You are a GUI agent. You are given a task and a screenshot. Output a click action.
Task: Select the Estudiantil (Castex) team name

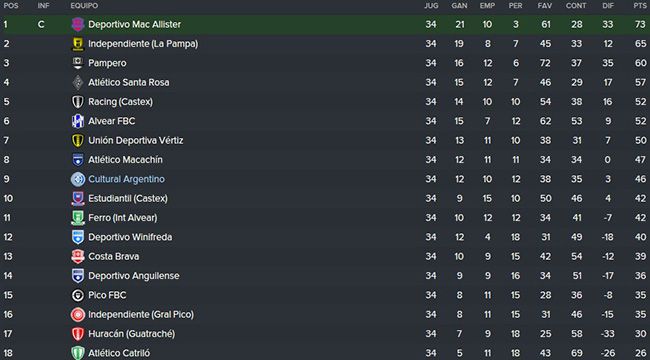pos(128,198)
